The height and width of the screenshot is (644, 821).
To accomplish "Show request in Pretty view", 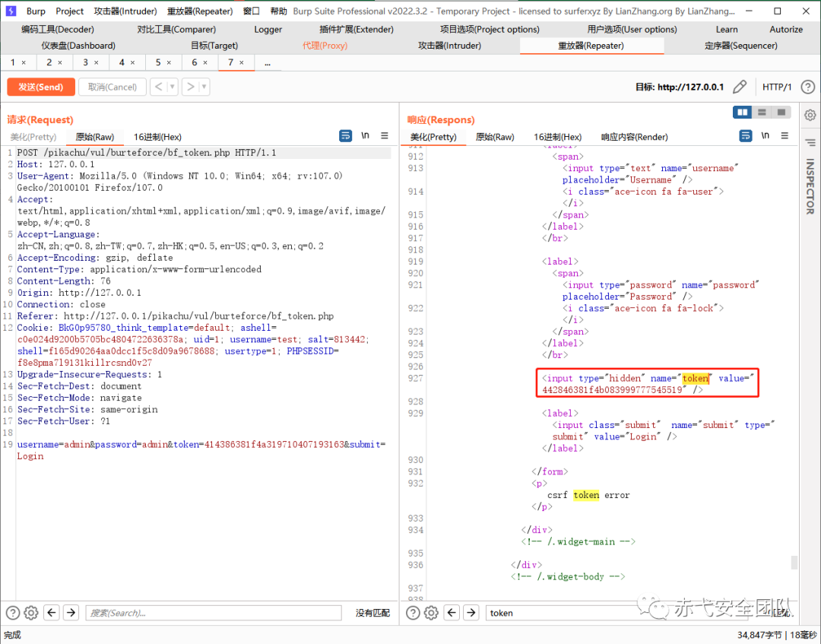I will point(33,137).
